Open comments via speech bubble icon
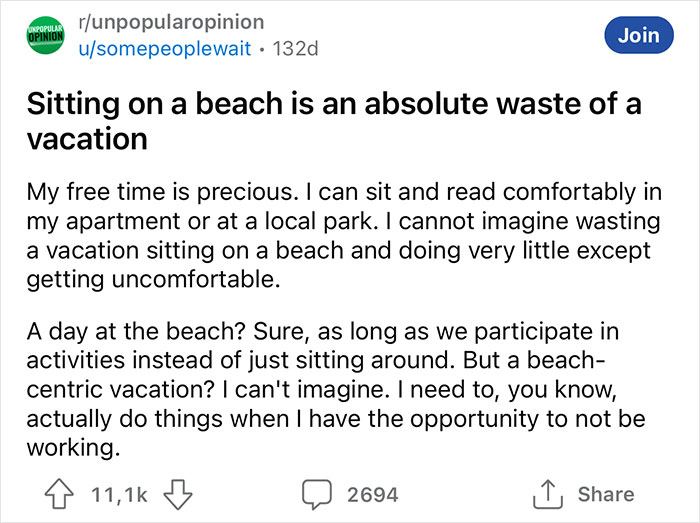Screen dimensions: 700x523 (x=320, y=494)
